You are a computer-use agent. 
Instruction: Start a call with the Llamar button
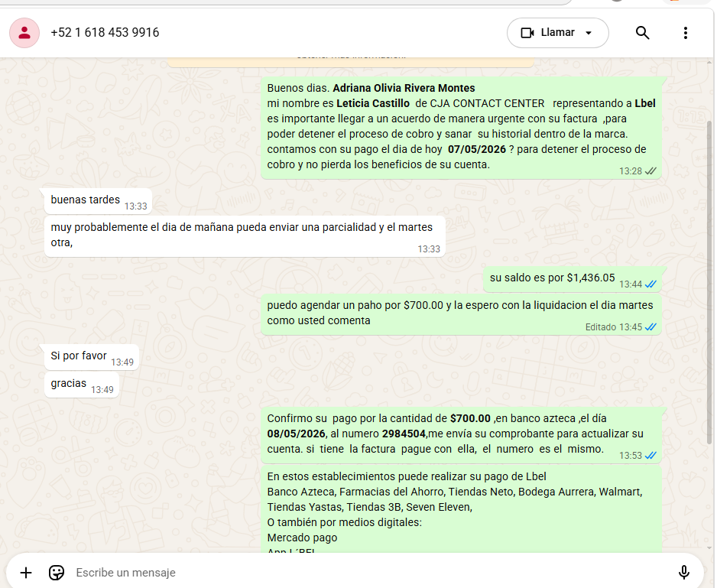[557, 33]
